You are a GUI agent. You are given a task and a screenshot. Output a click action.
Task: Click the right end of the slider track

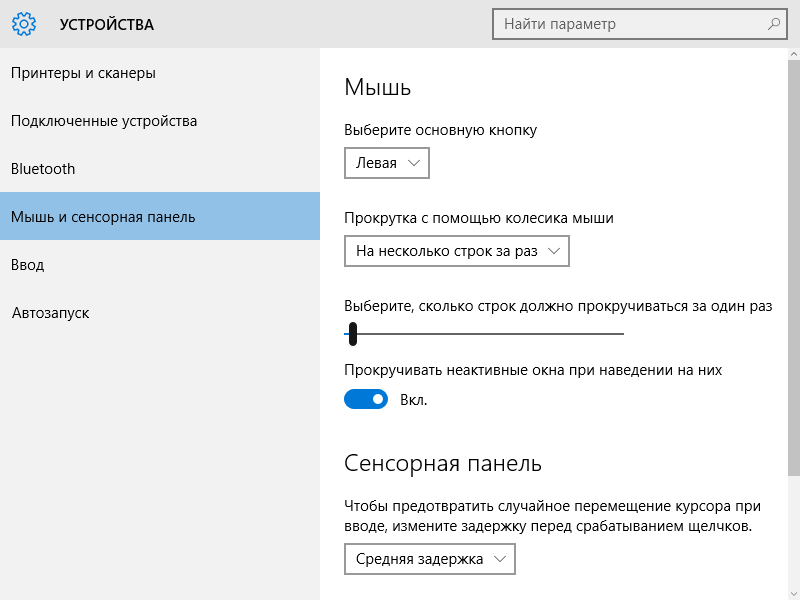(625, 333)
